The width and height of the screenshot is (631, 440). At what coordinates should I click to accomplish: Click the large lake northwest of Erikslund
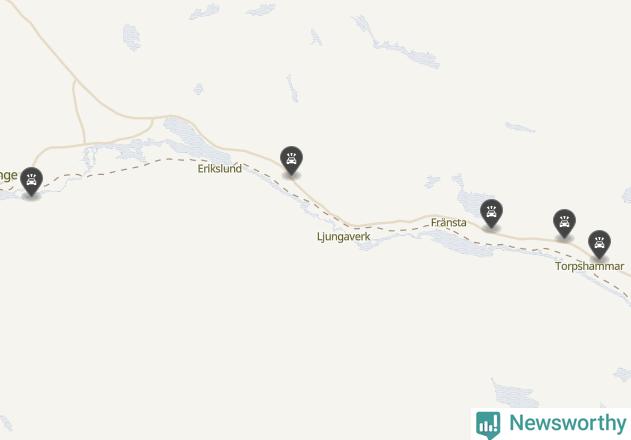[195, 141]
